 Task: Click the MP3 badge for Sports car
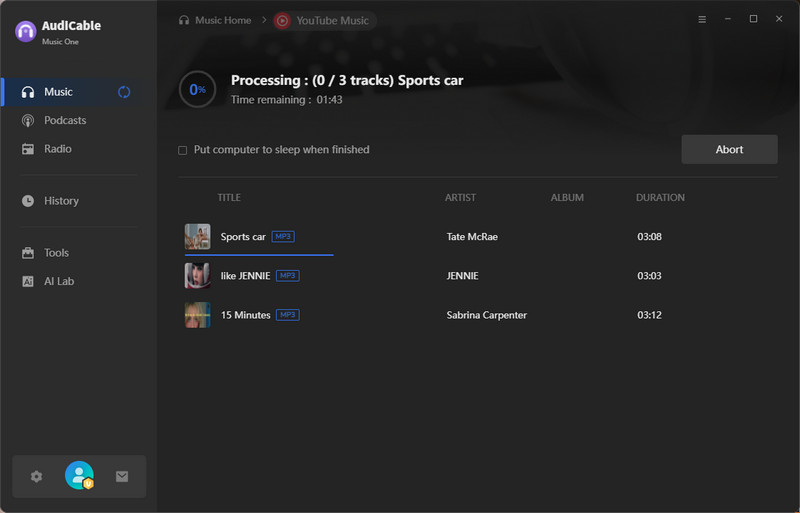283,237
